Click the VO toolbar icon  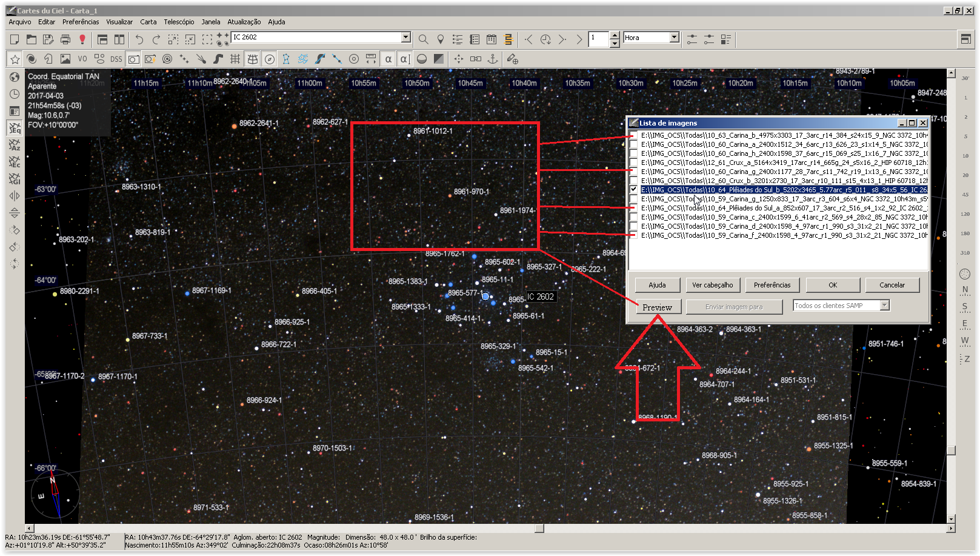[x=82, y=59]
